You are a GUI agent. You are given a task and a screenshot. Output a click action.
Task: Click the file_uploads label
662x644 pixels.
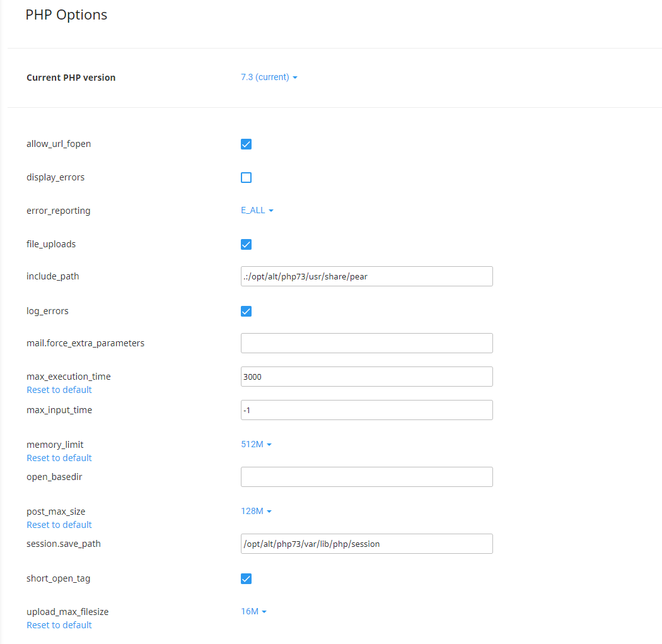click(x=51, y=244)
